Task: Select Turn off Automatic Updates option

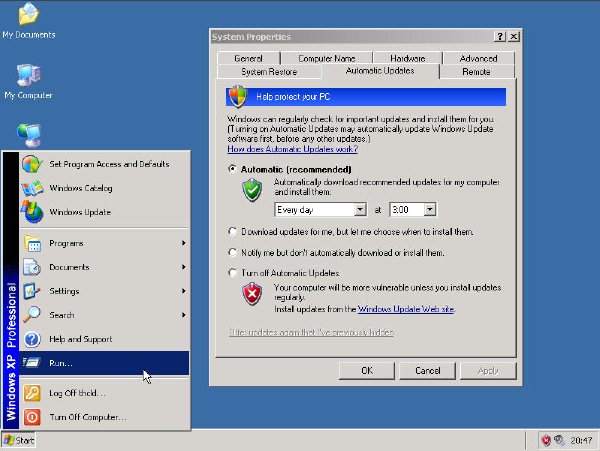Action: pyautogui.click(x=232, y=272)
